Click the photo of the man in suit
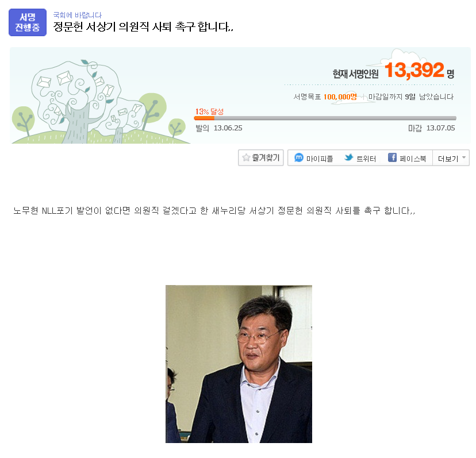 pyautogui.click(x=239, y=364)
